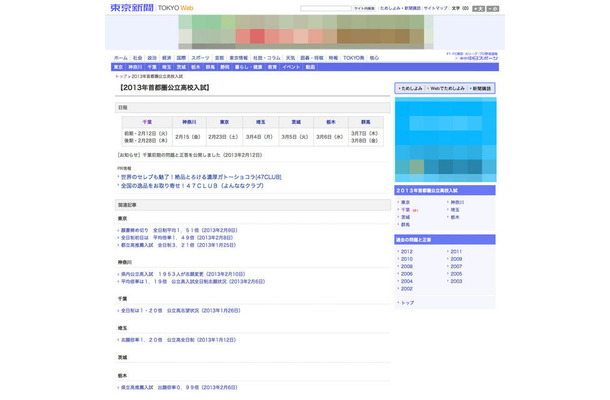Viewport: 610px width, 400px height.
Task: Select 群馬 in the blue regional bar
Action: pos(210,67)
